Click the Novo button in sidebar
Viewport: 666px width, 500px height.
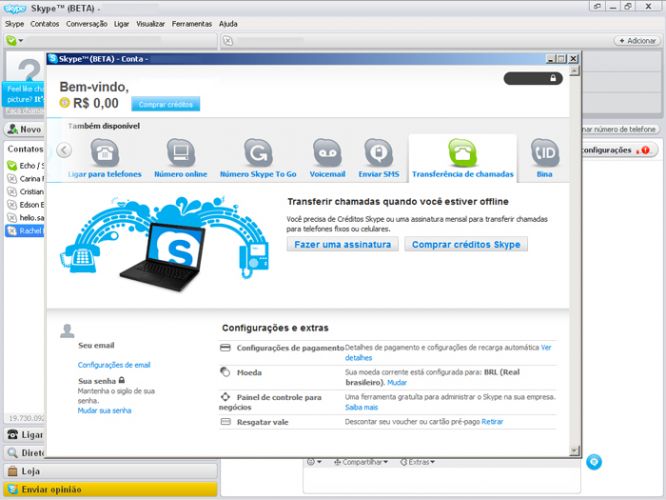coord(25,129)
